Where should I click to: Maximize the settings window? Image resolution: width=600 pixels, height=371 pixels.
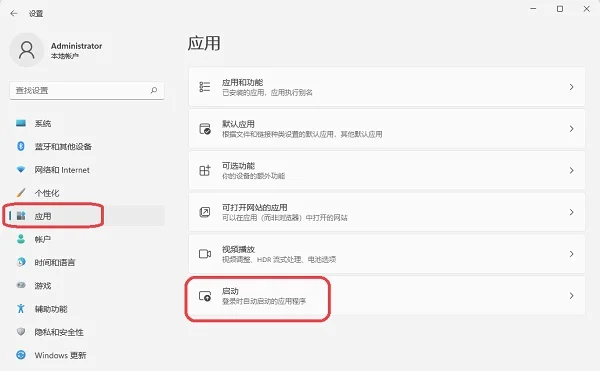coord(560,9)
